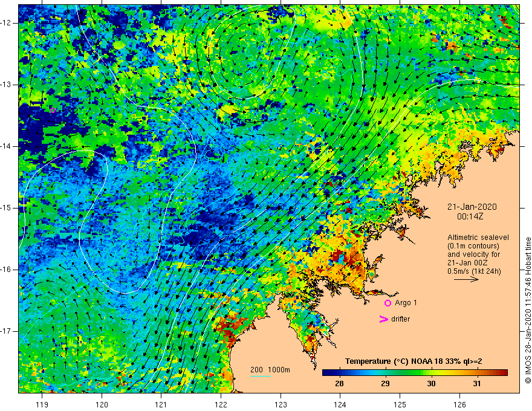
Task: Click the latitude axis label "-15"
Action: pos(7,208)
